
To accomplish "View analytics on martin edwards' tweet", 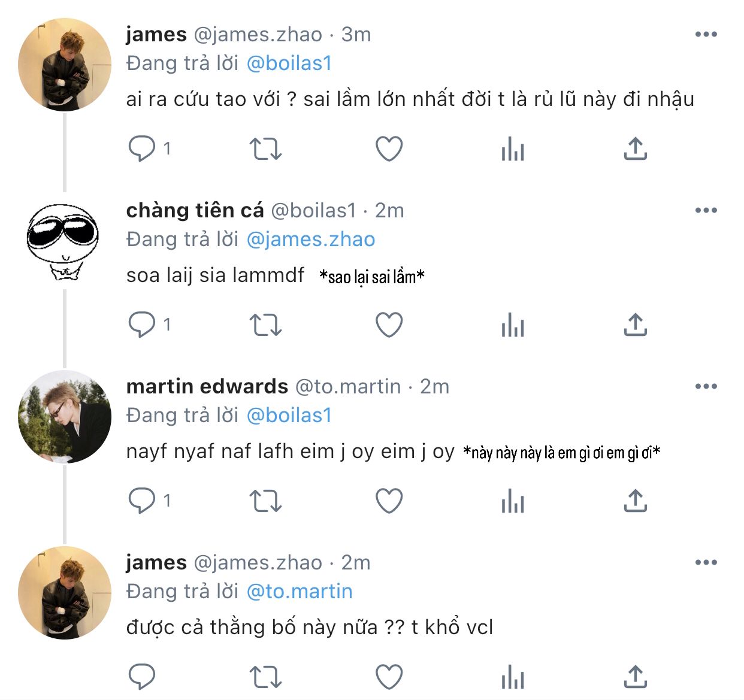I will [x=513, y=501].
